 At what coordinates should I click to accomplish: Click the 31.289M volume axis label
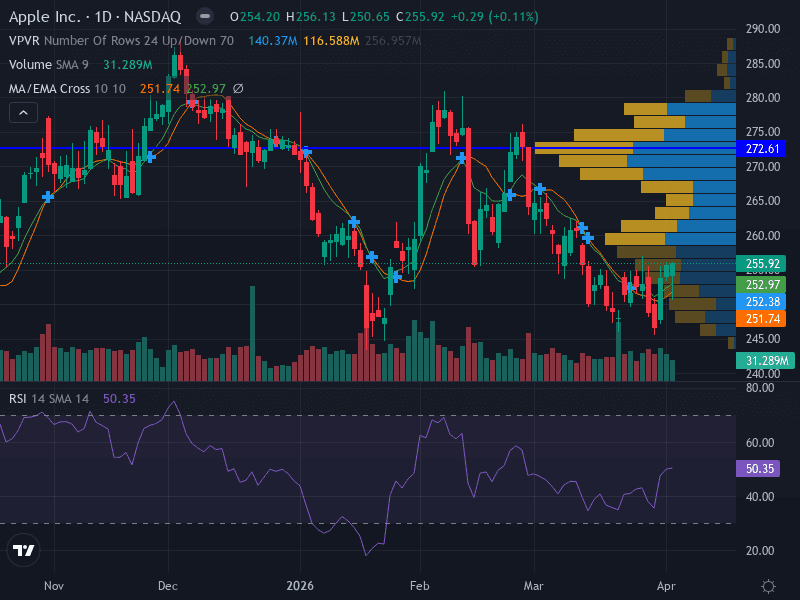click(x=766, y=361)
